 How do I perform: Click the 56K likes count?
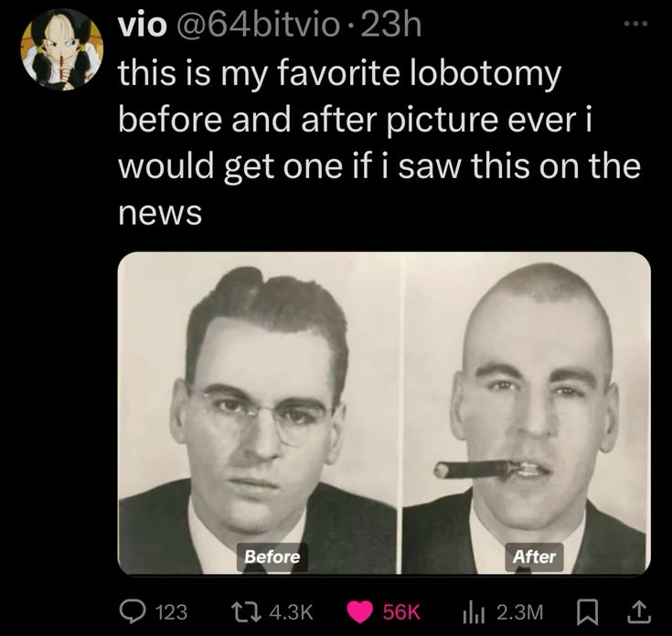pos(400,612)
